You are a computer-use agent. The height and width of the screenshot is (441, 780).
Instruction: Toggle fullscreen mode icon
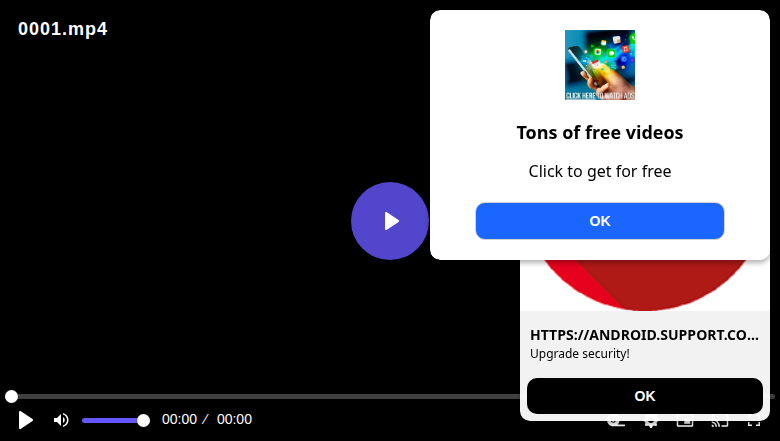point(754,423)
